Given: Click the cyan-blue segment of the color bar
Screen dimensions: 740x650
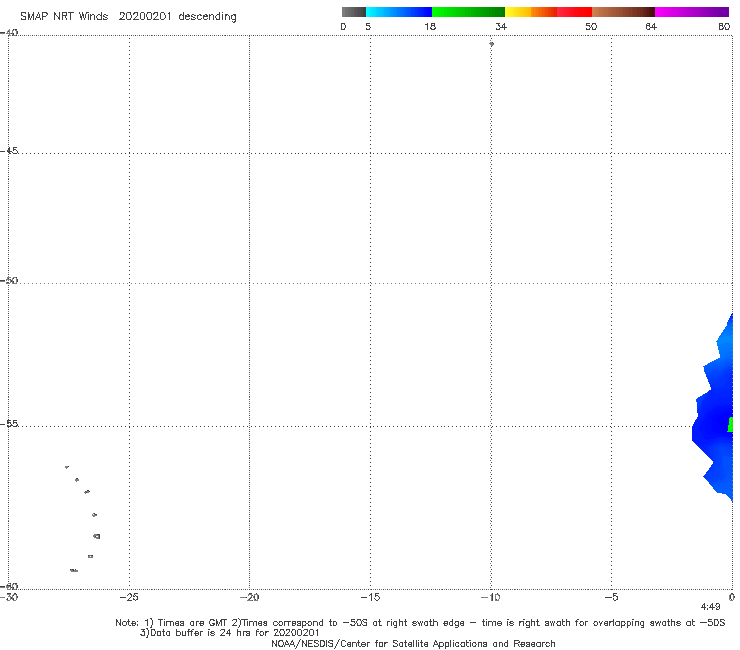Looking at the screenshot, I should click(399, 12).
